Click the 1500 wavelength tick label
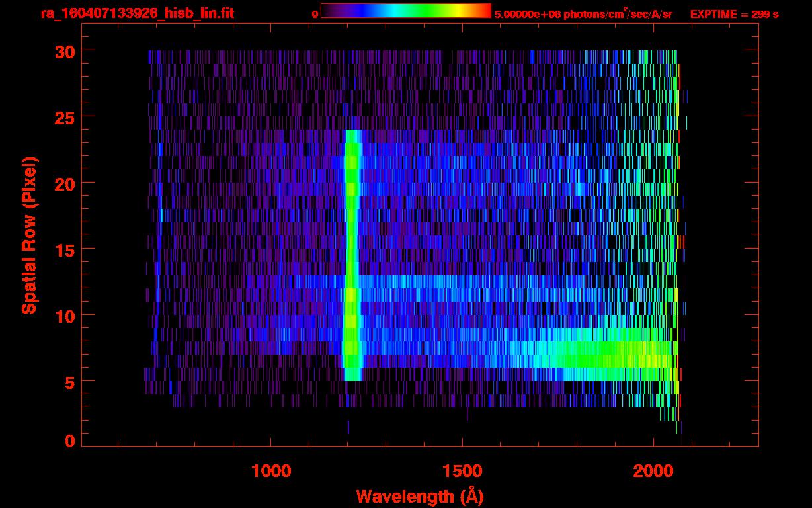 (462, 471)
